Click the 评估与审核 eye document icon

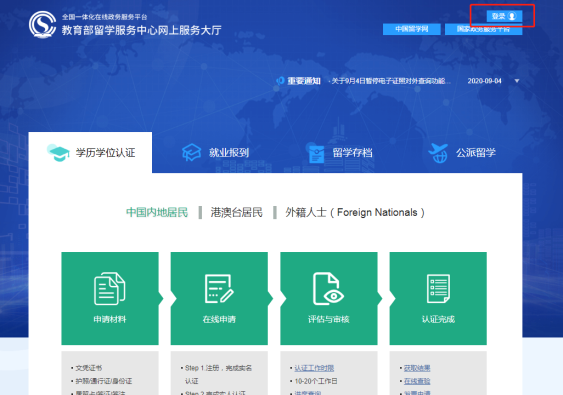pos(329,289)
